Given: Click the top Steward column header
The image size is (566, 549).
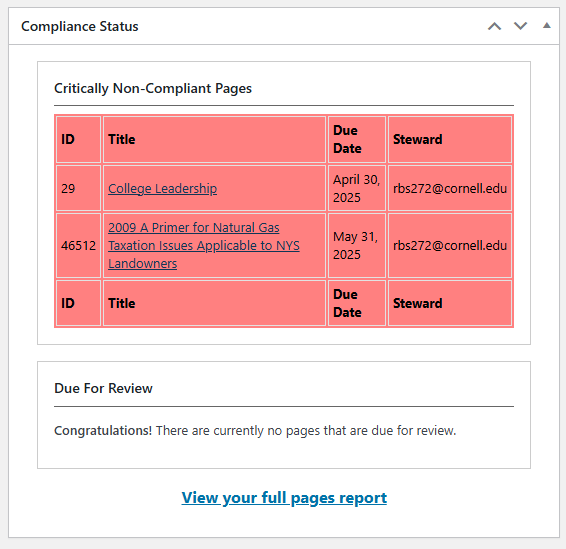Looking at the screenshot, I should (x=450, y=139).
